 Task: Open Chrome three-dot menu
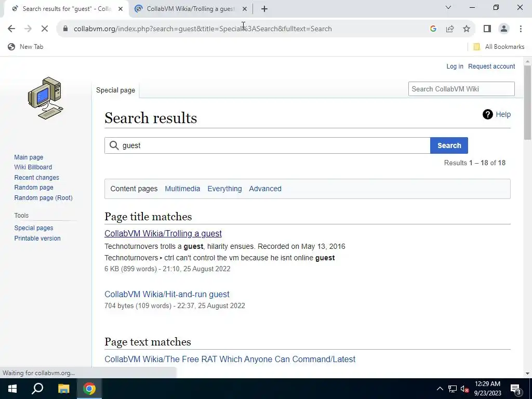(521, 29)
